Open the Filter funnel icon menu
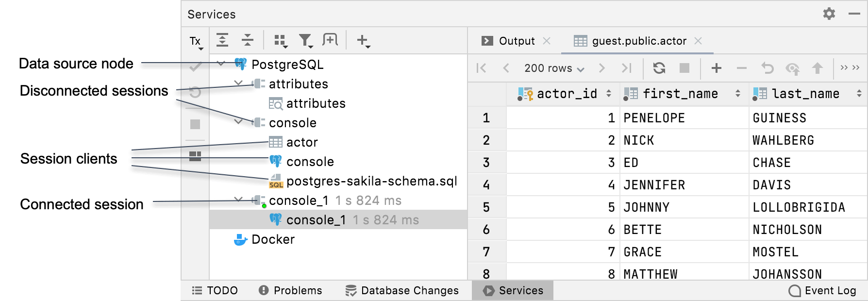Screen dimensions: 868x301 pyautogui.click(x=305, y=41)
